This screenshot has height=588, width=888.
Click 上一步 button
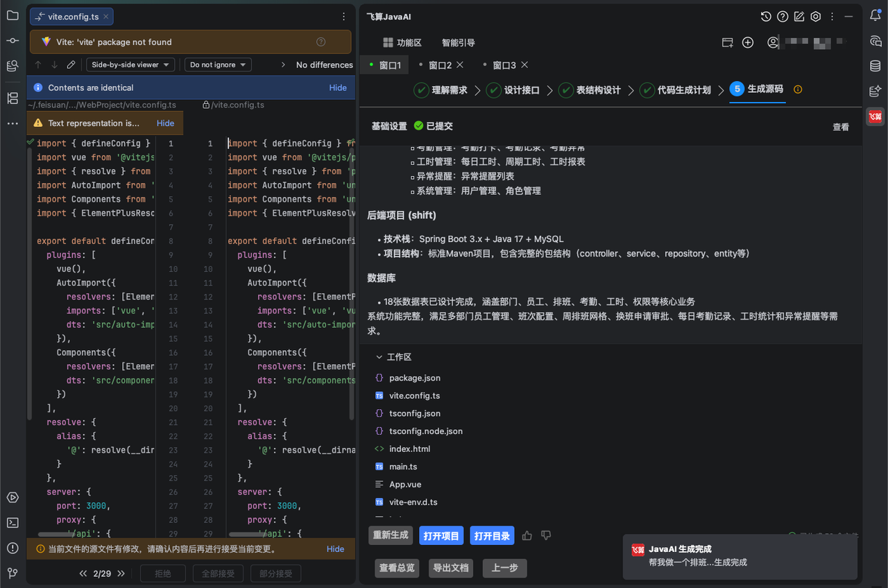pos(505,568)
